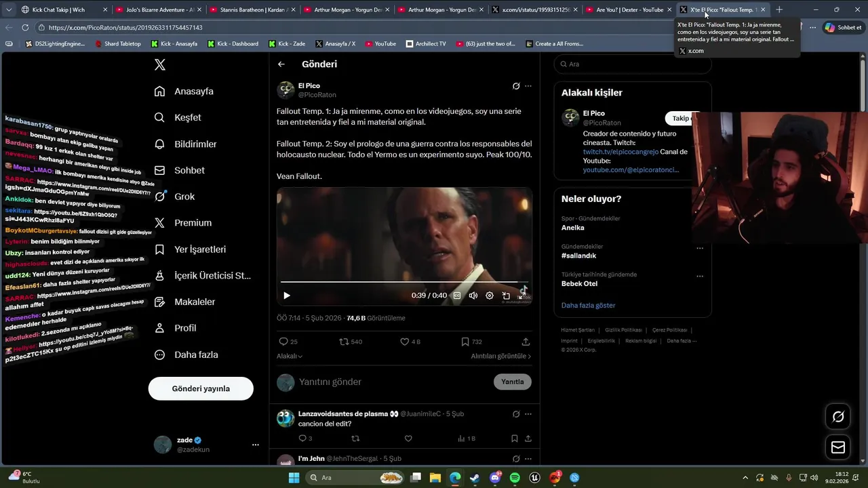Open Sohbet messages in the sidebar
Image resolution: width=868 pixels, height=488 pixels.
point(179,170)
